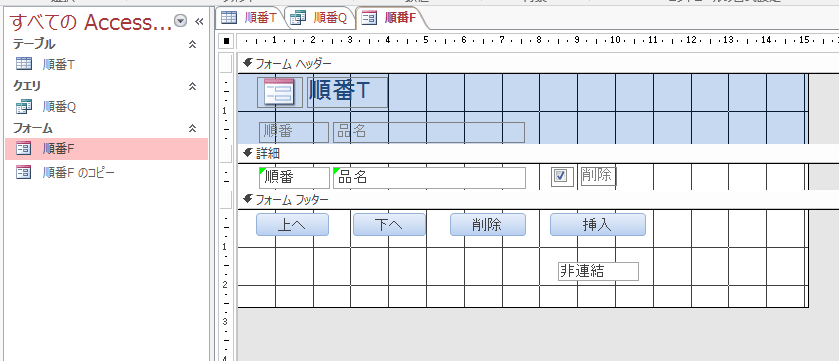Screen dimensions: 839x361
Task: Select the 品名 text box in detail section
Action: click(x=429, y=178)
